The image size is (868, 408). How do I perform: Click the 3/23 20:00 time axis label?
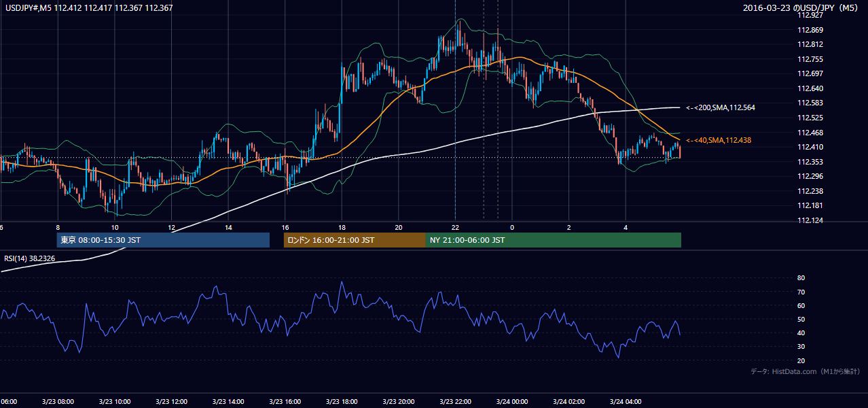[398, 401]
